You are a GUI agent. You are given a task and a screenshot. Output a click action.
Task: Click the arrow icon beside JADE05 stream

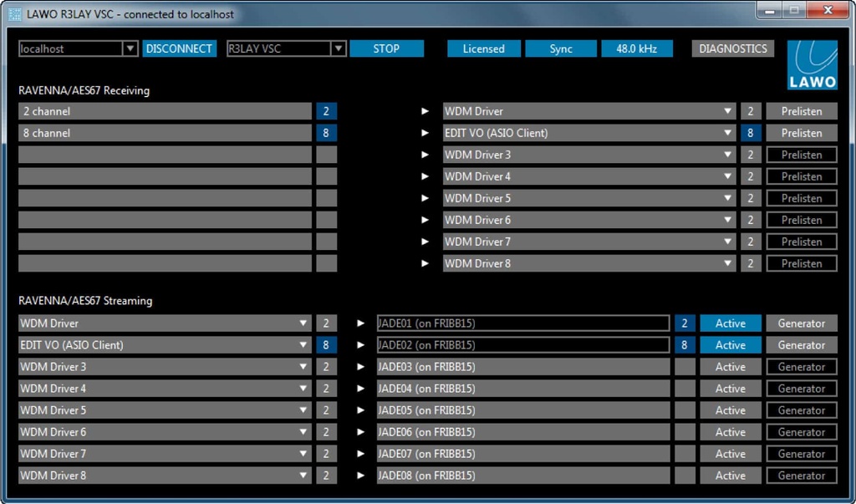click(360, 410)
